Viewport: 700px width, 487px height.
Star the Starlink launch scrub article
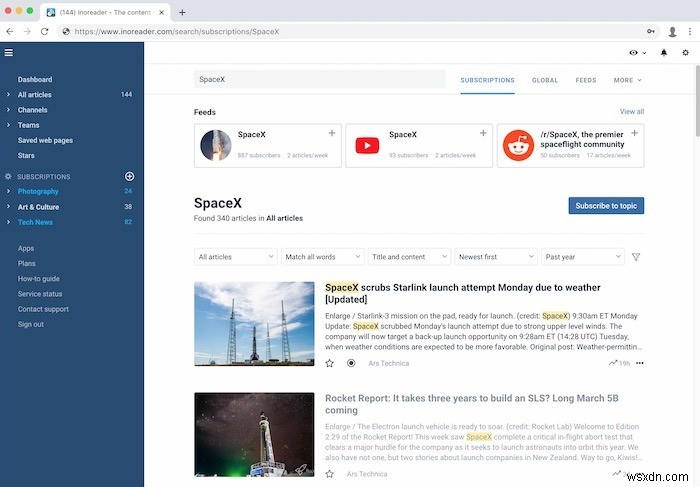[x=329, y=363]
